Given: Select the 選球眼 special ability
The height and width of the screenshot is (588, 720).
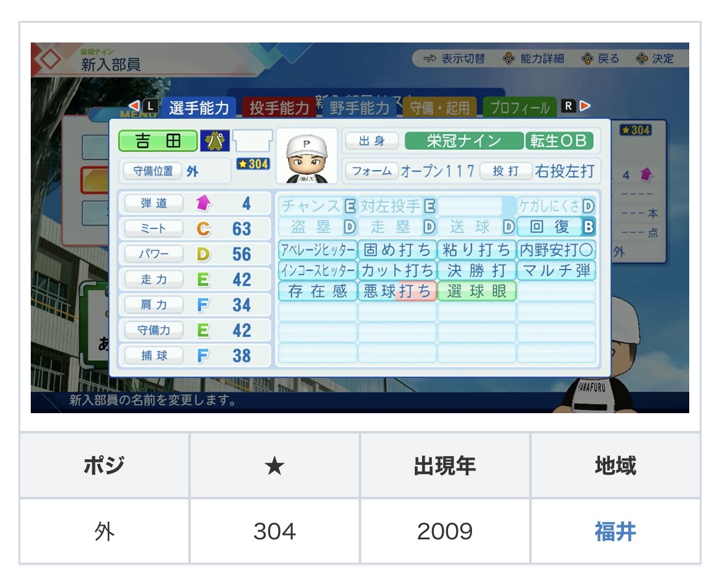Looking at the screenshot, I should click(x=477, y=291).
